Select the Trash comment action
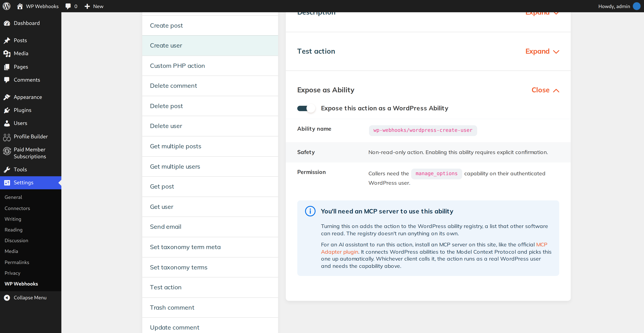644x333 pixels. [x=210, y=307]
